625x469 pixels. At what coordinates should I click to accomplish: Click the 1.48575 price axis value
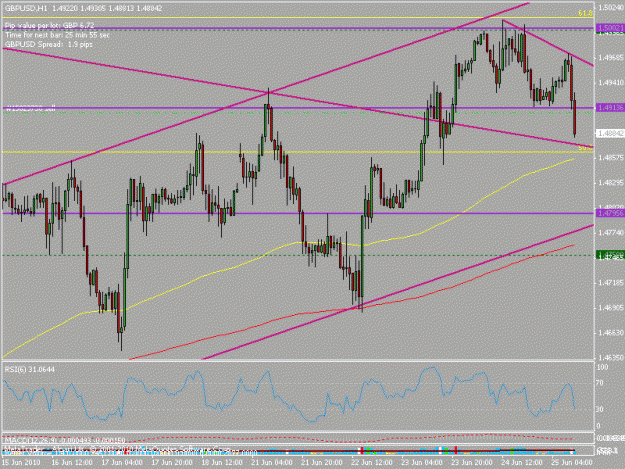611,158
